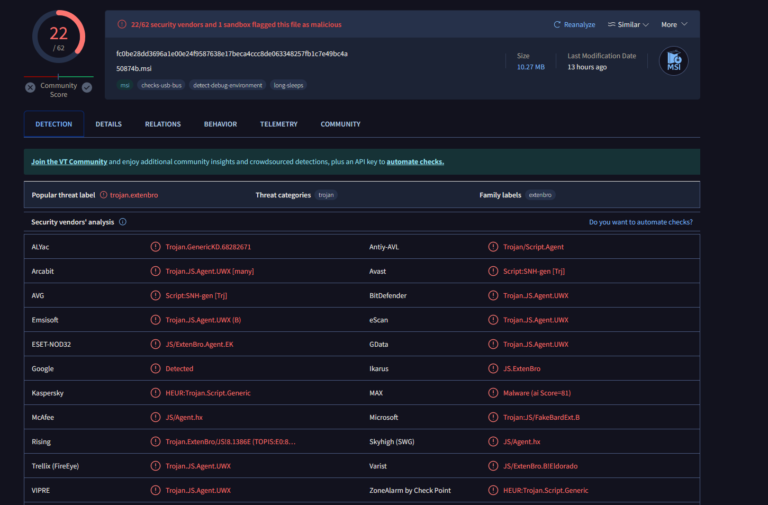
Task: Switch to the DETAILS tab
Action: 108,124
